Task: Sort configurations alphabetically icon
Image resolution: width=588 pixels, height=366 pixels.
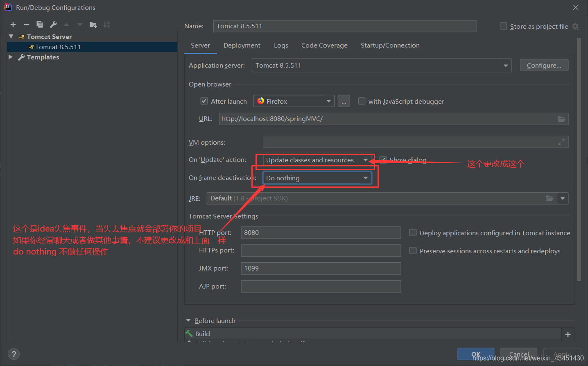Action: pyautogui.click(x=107, y=25)
